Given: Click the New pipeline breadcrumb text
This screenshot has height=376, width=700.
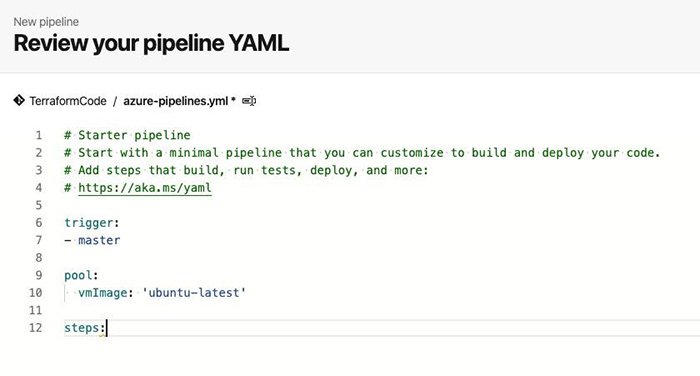Looking at the screenshot, I should pos(46,22).
